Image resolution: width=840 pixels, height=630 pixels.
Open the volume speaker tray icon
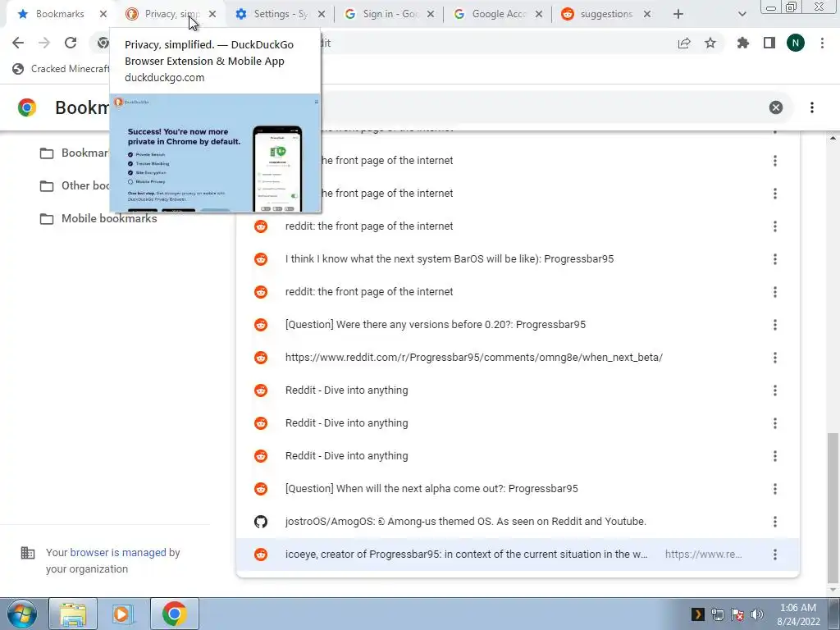click(x=756, y=614)
